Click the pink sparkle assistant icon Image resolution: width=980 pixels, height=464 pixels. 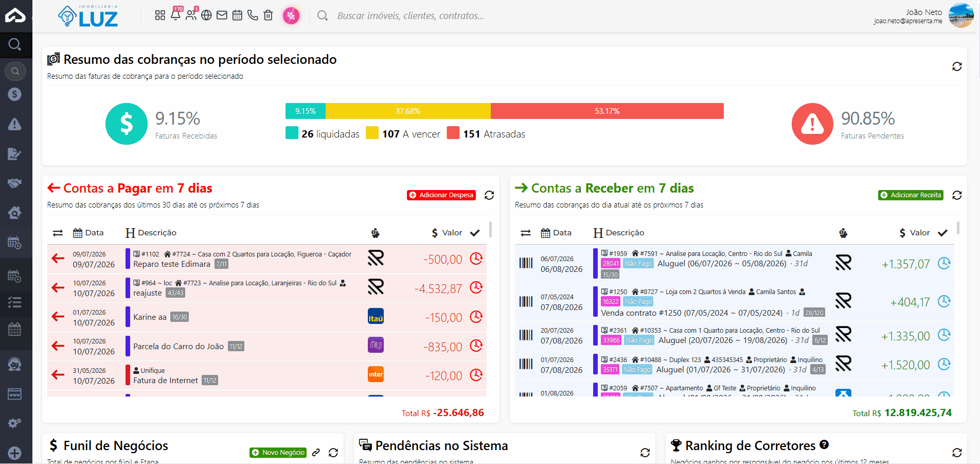291,15
